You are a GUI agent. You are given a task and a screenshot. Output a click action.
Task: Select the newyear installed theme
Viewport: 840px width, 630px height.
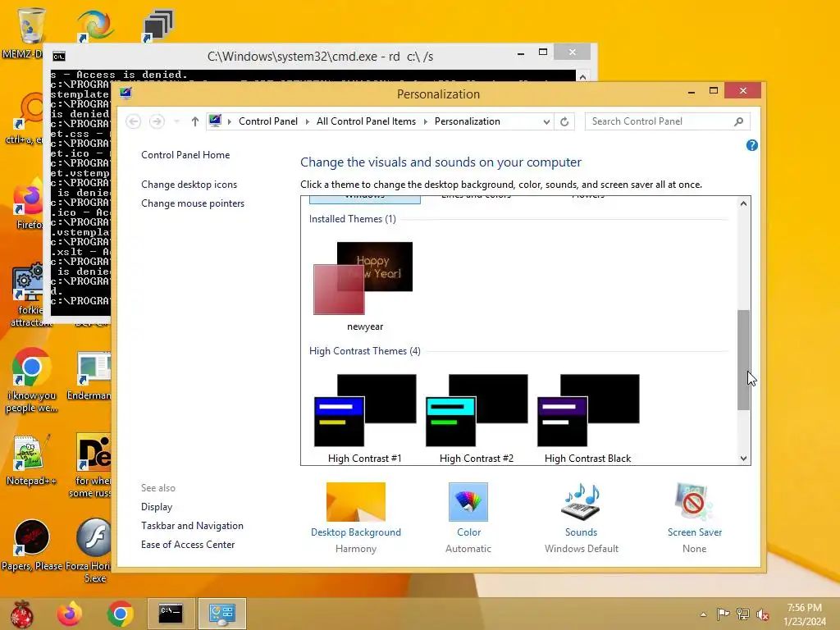coord(364,286)
